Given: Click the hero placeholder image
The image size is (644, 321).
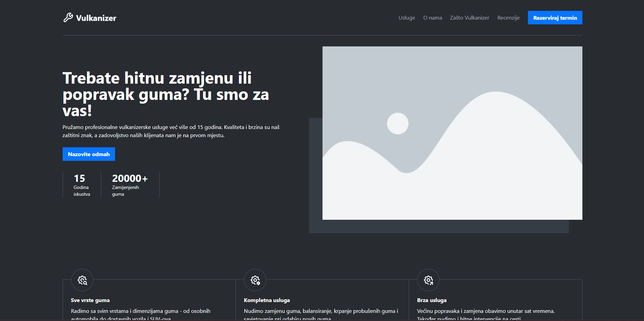Looking at the screenshot, I should (x=452, y=133).
